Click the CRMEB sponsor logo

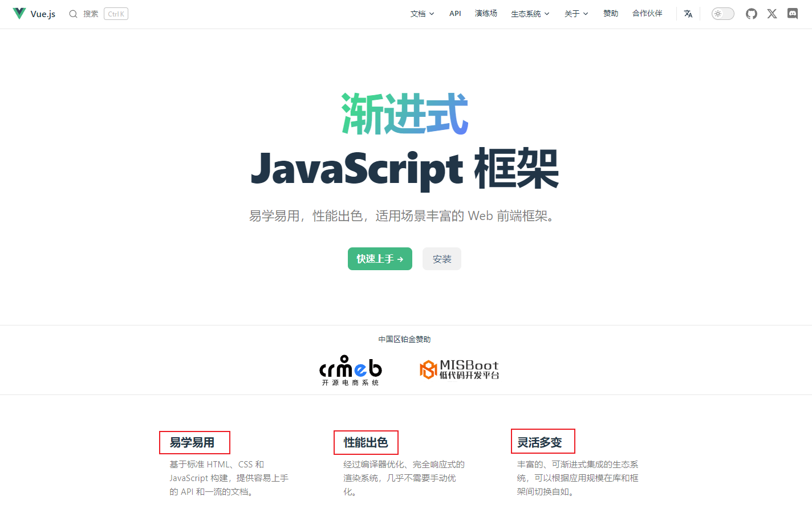[x=351, y=370]
